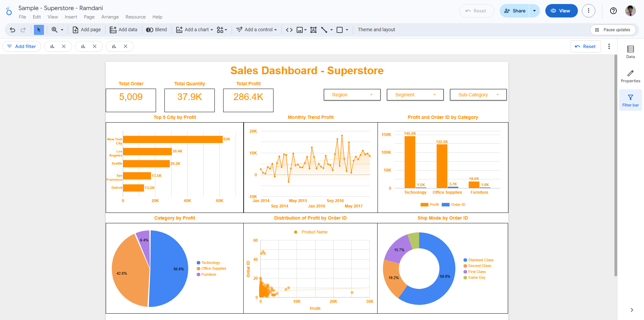This screenshot has width=644, height=320.
Task: Select the arrow selection mode tool
Action: click(x=39, y=30)
